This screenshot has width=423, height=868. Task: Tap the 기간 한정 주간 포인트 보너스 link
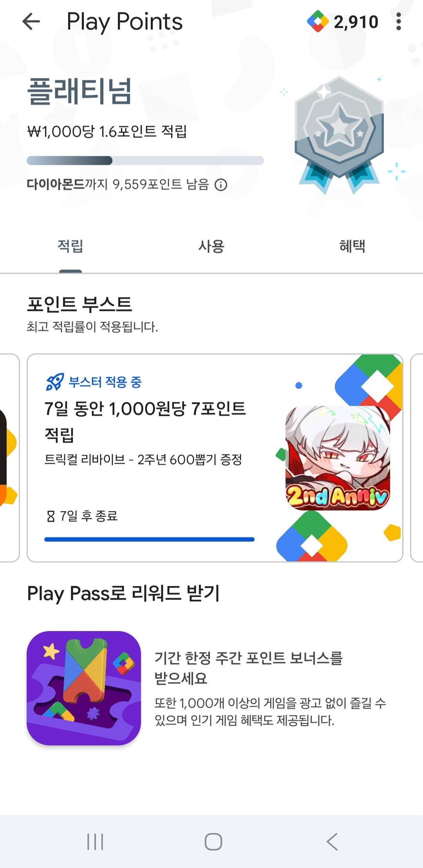[x=248, y=668]
